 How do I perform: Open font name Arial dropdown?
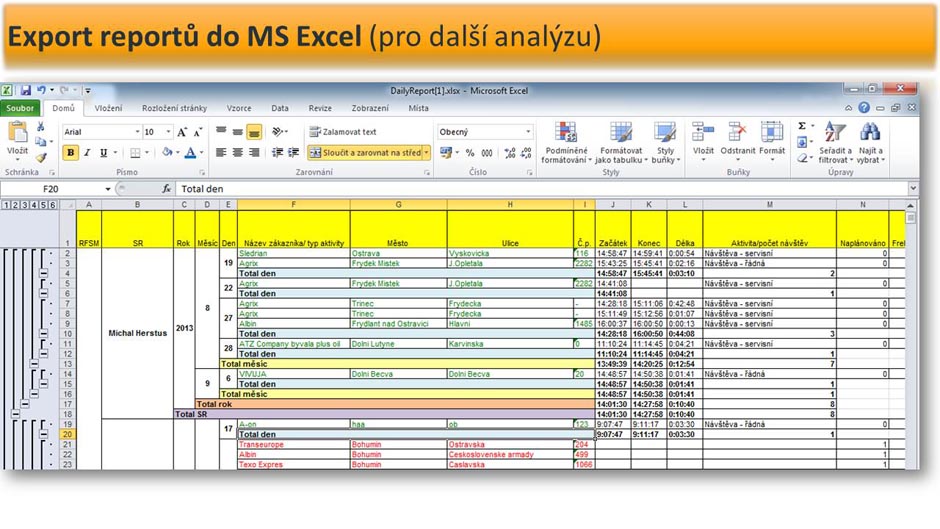137,132
